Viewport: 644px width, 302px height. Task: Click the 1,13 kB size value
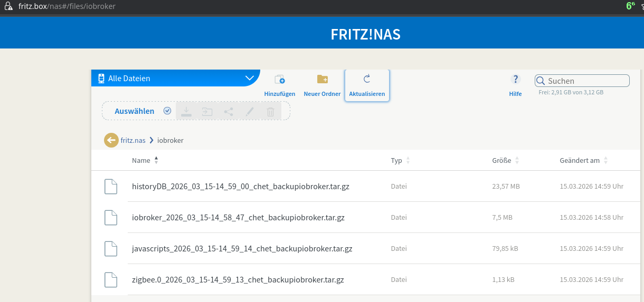[503, 280]
